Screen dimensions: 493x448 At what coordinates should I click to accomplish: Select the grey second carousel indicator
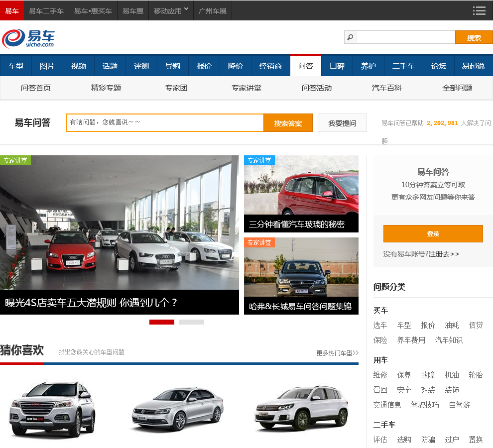pyautogui.click(x=192, y=322)
